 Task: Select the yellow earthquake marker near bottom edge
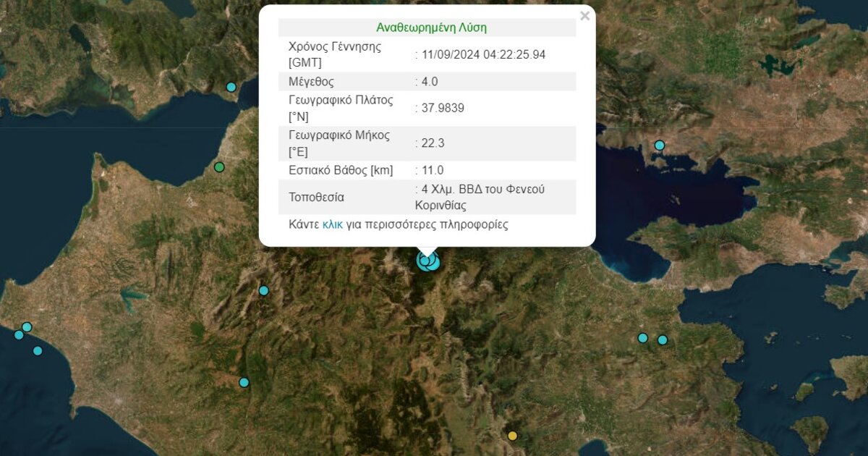513,436
